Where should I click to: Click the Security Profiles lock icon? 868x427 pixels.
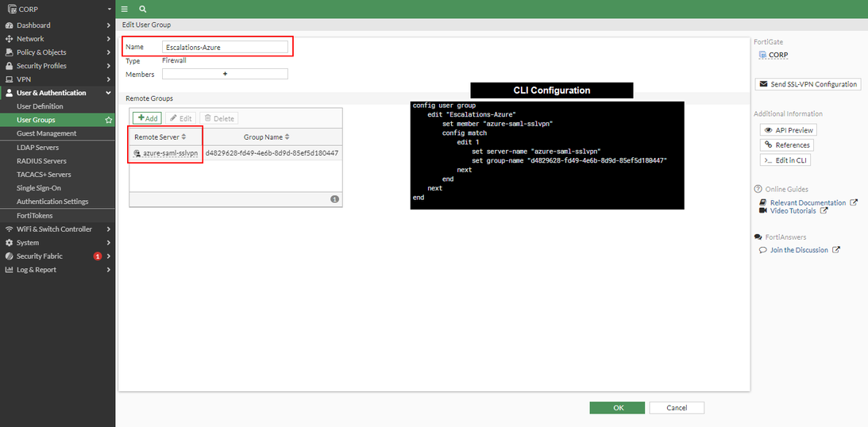point(9,66)
